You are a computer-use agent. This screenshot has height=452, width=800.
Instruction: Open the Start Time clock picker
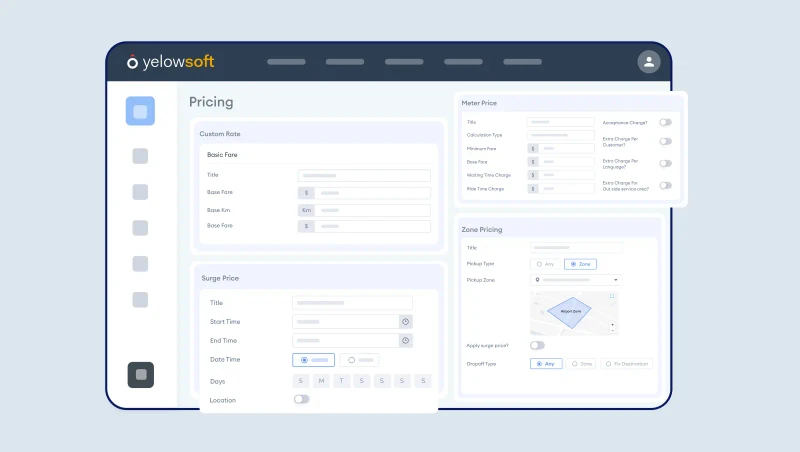click(x=405, y=322)
